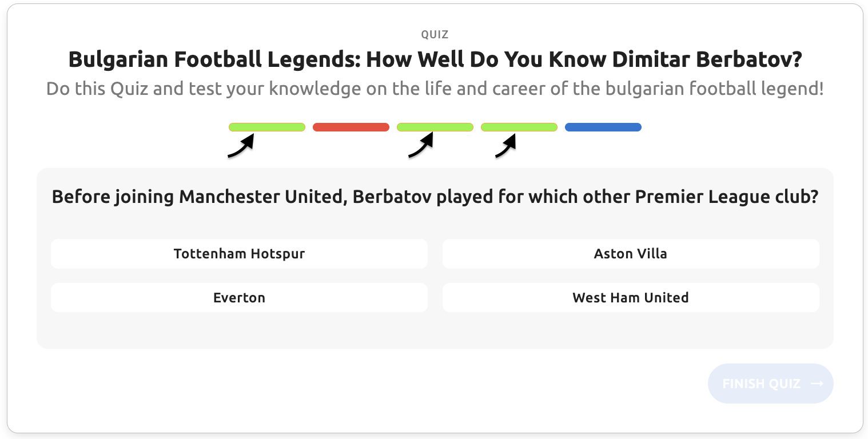Click the arrow under the first green segment
Image resolution: width=868 pixels, height=439 pixels.
pyautogui.click(x=241, y=146)
